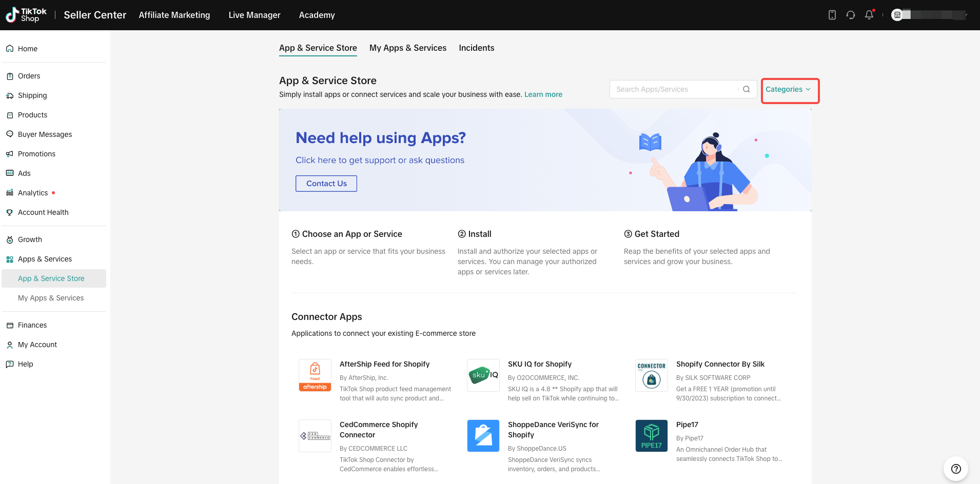This screenshot has height=484, width=980.
Task: Go to Analytics in the sidebar
Action: click(33, 193)
